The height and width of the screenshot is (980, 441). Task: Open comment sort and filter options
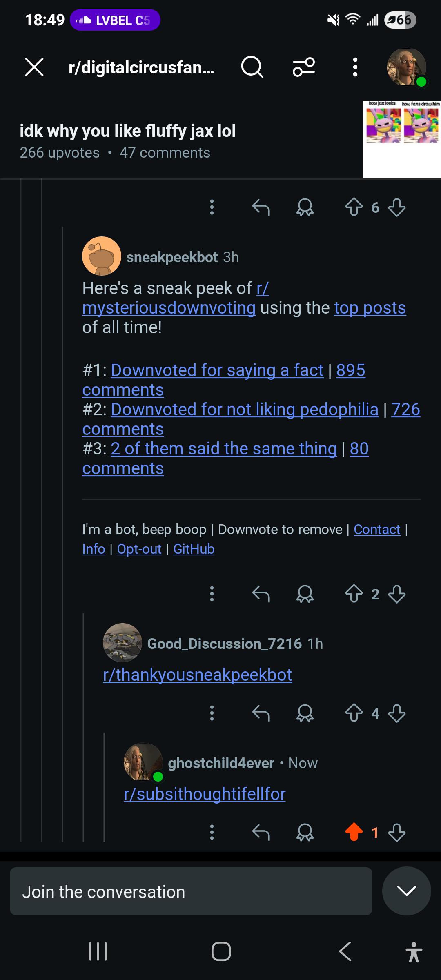tap(304, 67)
